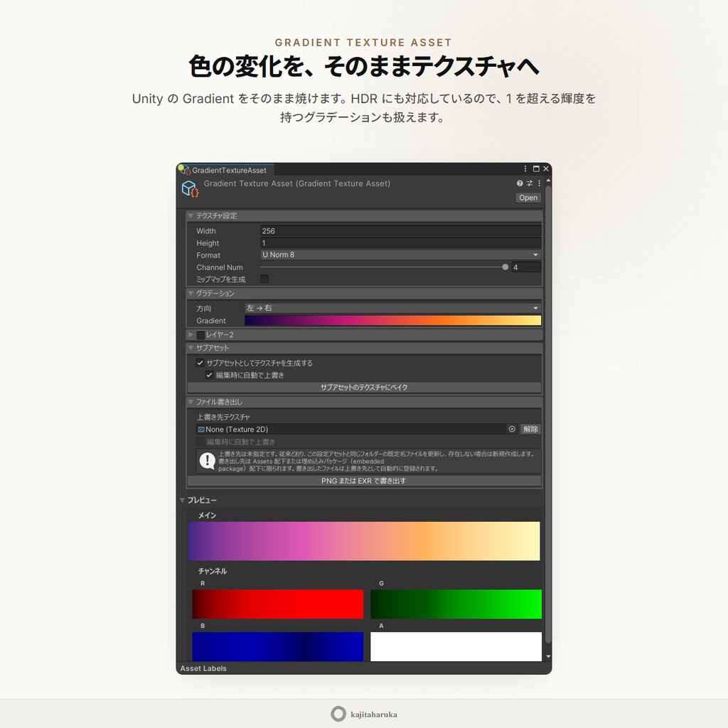Click the inspector vertical scrollbar
Screen dimensions: 728x728
pos(548,414)
